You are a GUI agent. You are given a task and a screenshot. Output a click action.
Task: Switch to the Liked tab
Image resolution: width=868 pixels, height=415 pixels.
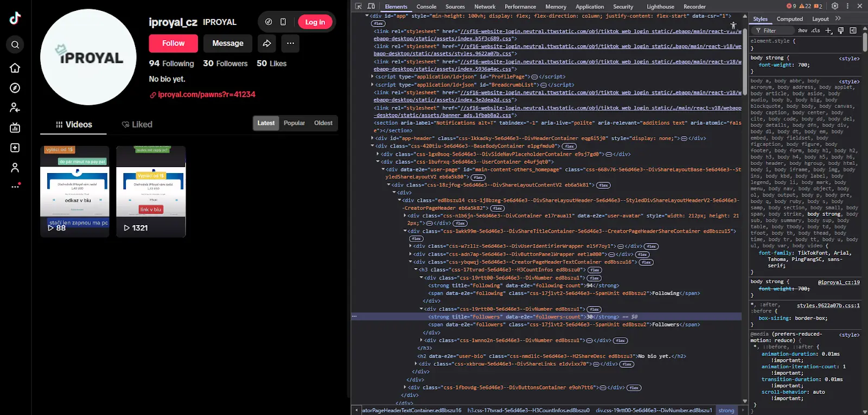137,124
